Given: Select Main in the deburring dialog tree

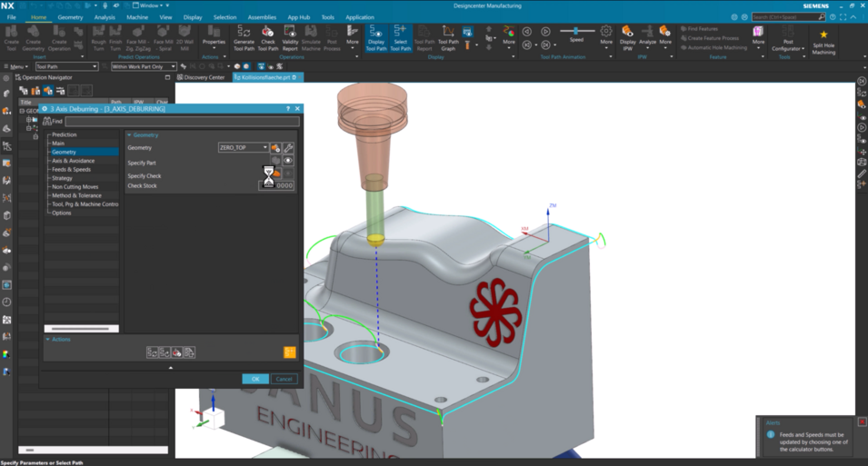Looking at the screenshot, I should [58, 144].
